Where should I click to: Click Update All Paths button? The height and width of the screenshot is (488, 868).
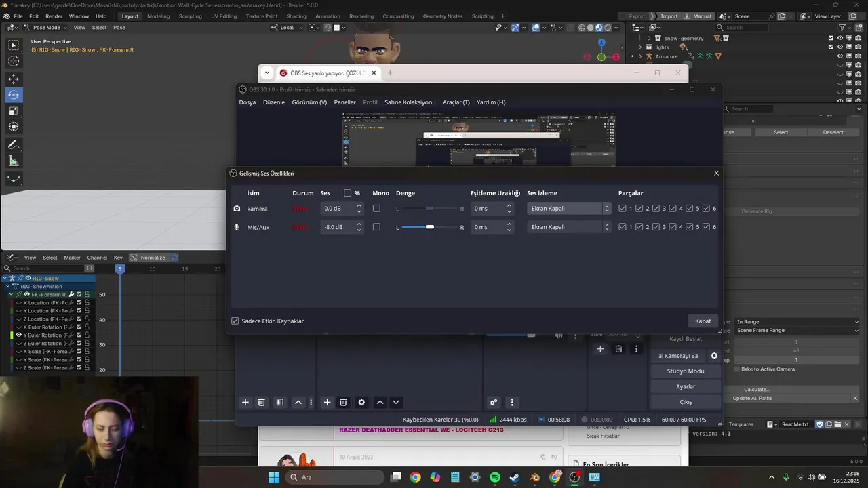point(787,398)
